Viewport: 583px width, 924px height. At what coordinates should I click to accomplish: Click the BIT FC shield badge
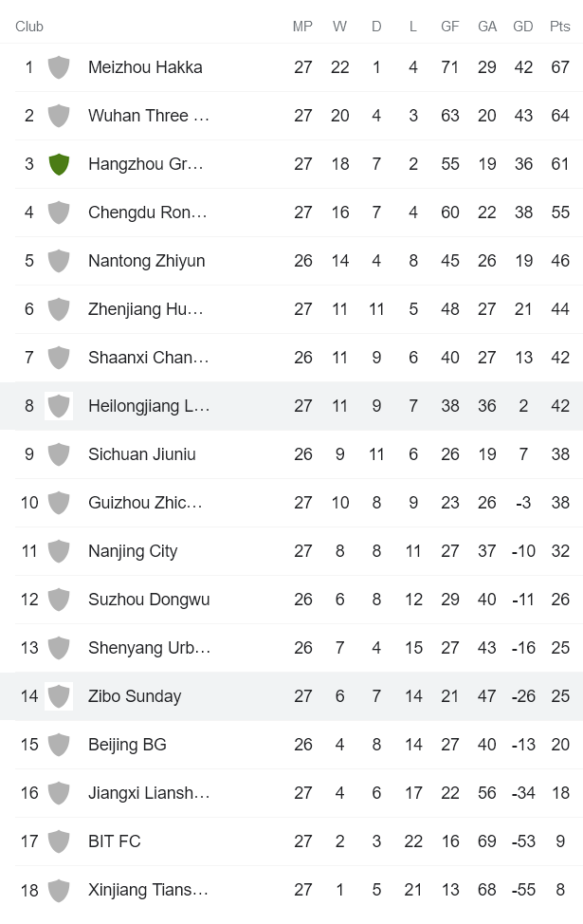click(x=59, y=841)
